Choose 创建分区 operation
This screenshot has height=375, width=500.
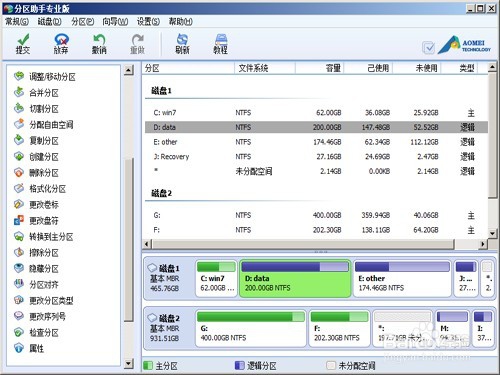pyautogui.click(x=36, y=157)
